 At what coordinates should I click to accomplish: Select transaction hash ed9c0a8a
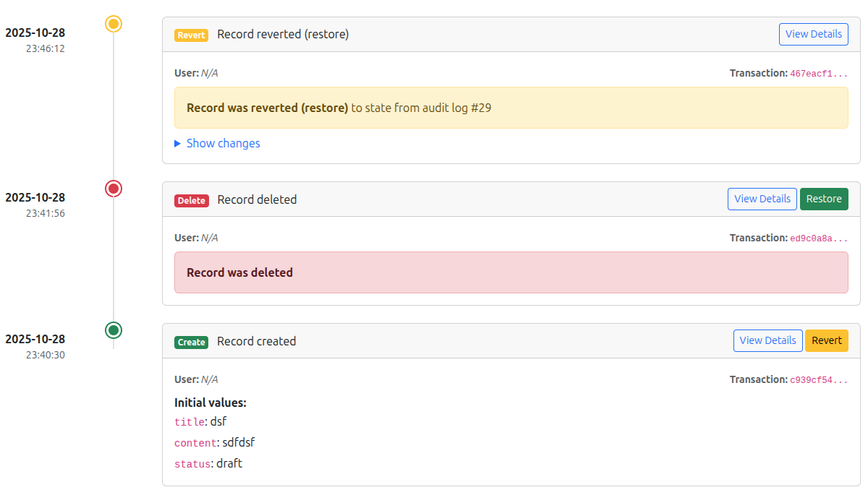(819, 238)
